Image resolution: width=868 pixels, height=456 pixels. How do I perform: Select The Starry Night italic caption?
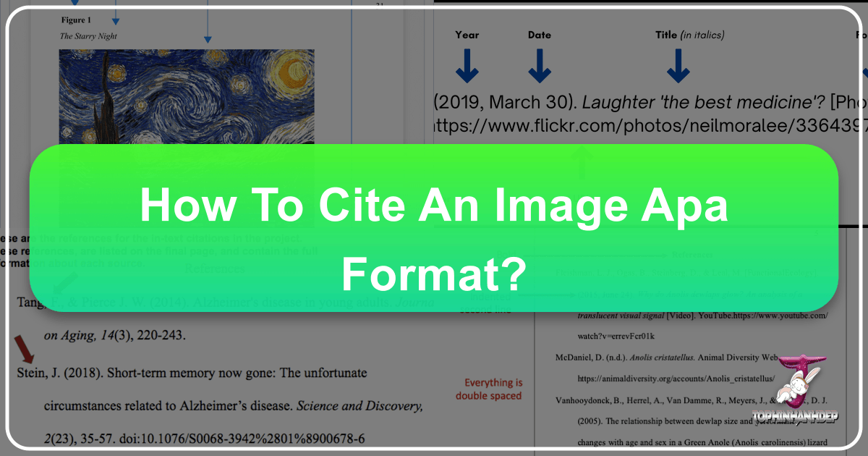88,36
